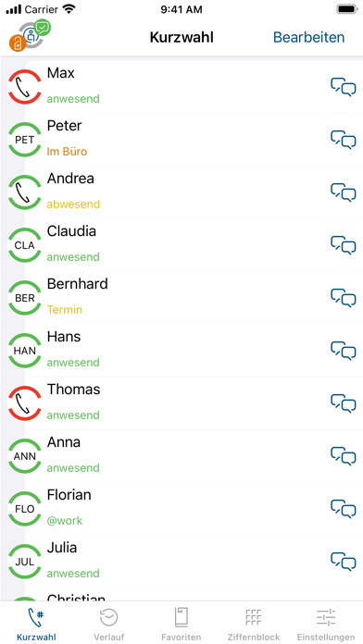
Task: Open the app logo in header
Action: (30, 35)
